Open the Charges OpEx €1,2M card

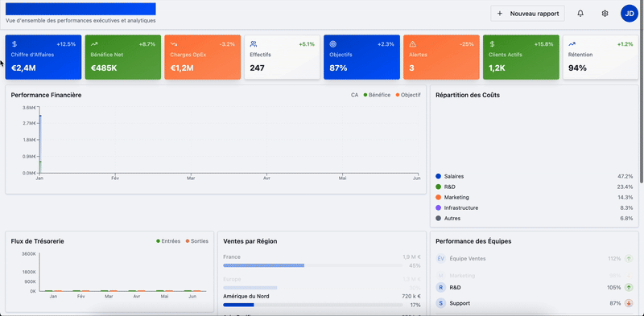point(203,57)
